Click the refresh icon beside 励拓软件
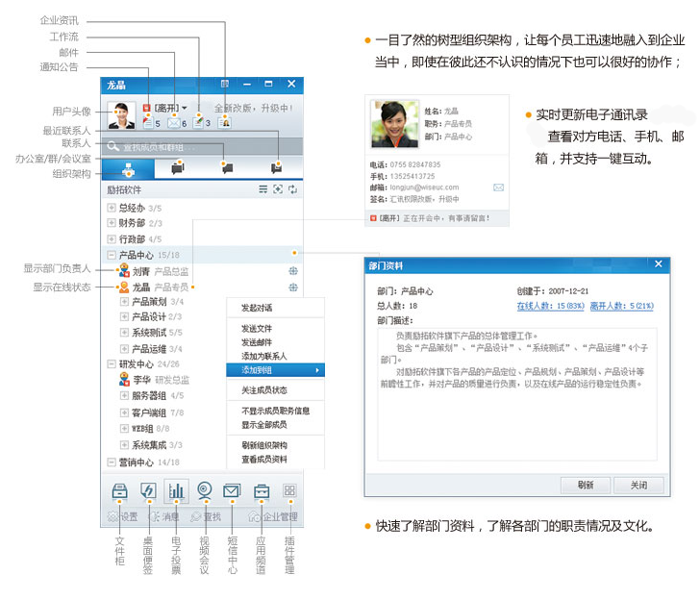700x600 pixels. point(292,189)
